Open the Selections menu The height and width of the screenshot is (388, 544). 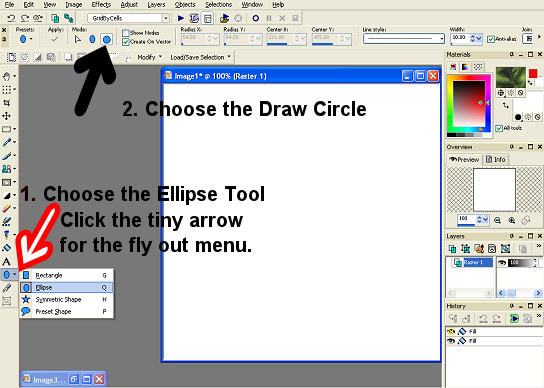pyautogui.click(x=218, y=5)
